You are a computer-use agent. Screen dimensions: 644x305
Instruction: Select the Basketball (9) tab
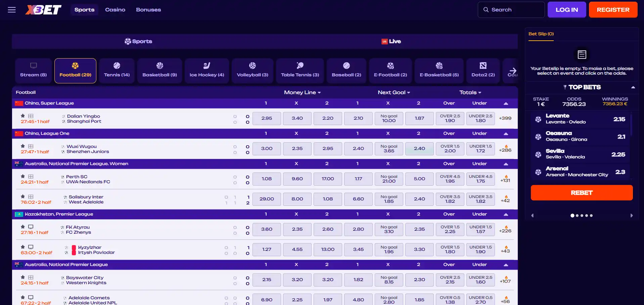coord(159,71)
